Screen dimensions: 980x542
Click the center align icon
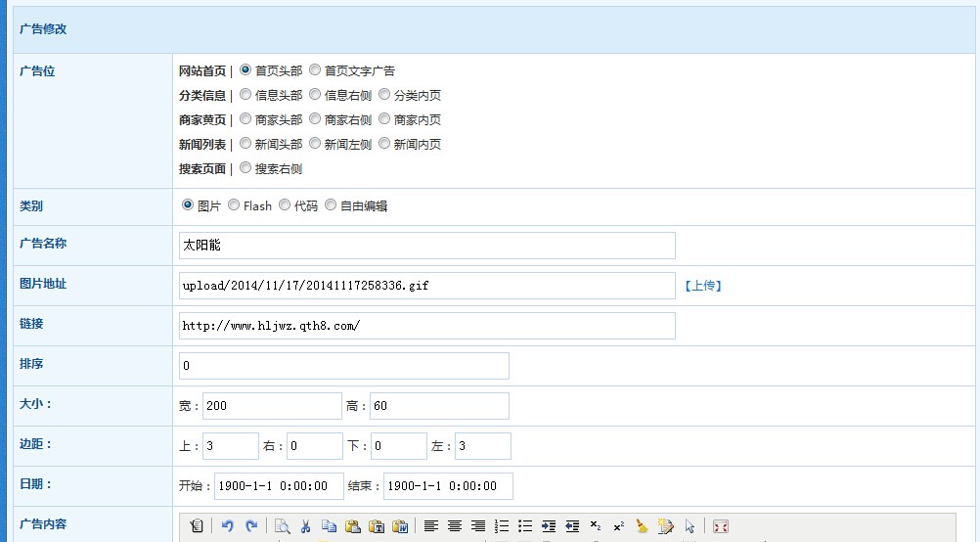[x=454, y=526]
